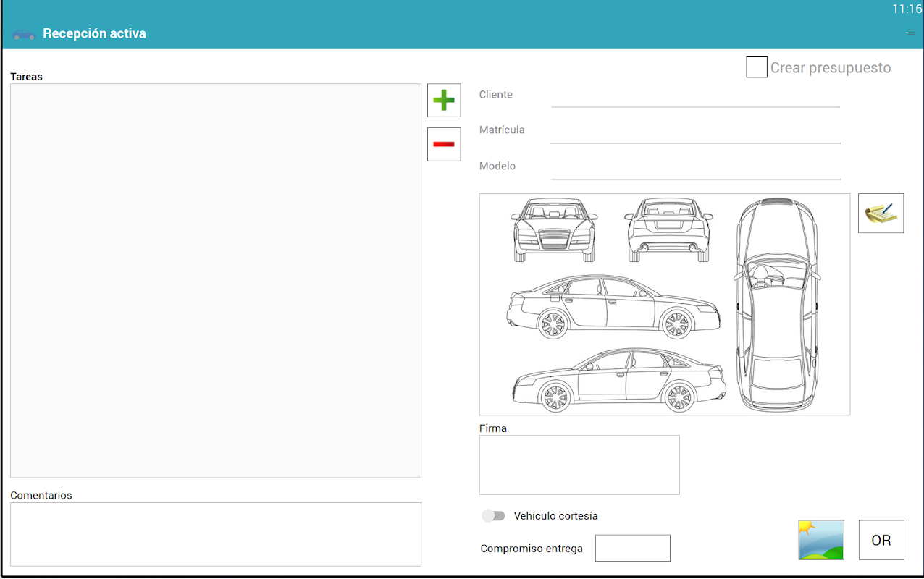Open the notepad with pen icon
The image size is (924, 579).
(x=881, y=213)
